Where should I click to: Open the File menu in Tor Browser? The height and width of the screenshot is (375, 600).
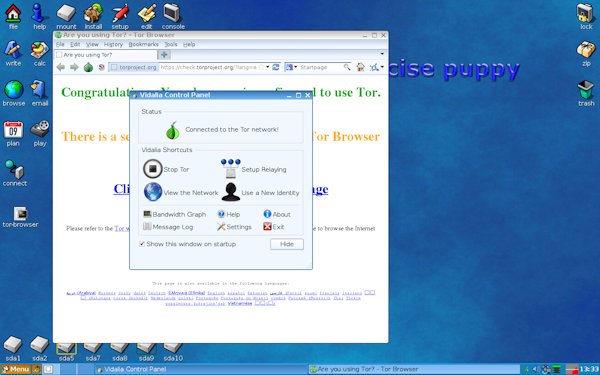click(x=60, y=44)
